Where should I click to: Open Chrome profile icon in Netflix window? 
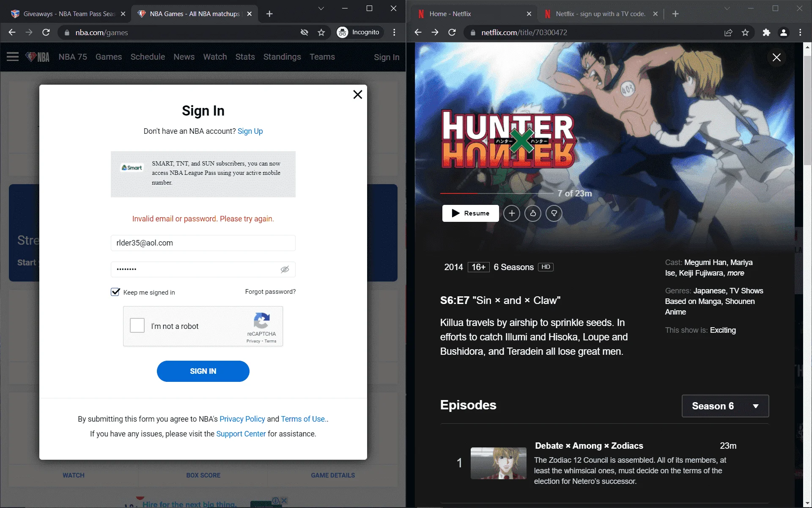[x=783, y=33]
